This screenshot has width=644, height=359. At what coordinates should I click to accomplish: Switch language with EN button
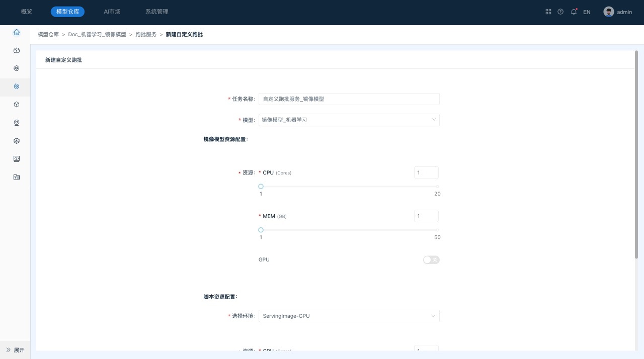click(587, 12)
